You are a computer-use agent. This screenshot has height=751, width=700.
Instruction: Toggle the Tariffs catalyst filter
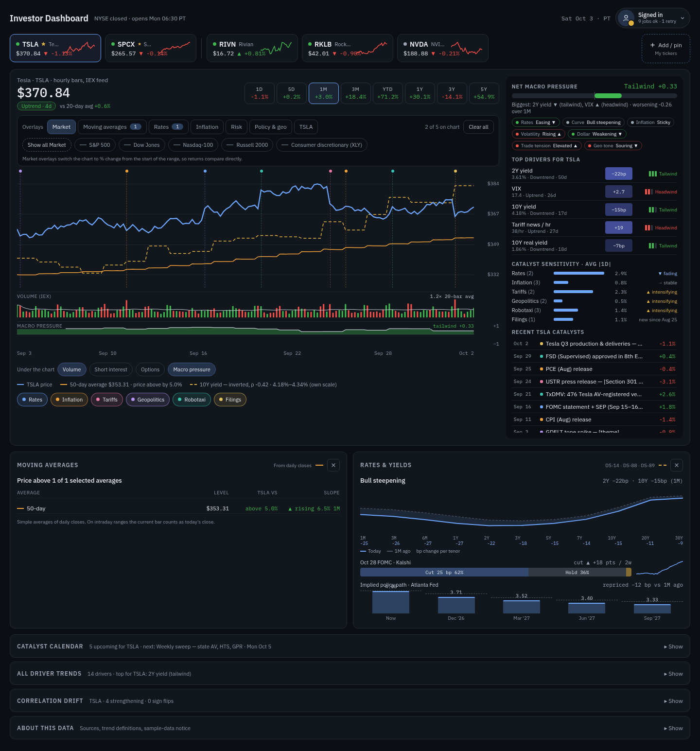107,400
